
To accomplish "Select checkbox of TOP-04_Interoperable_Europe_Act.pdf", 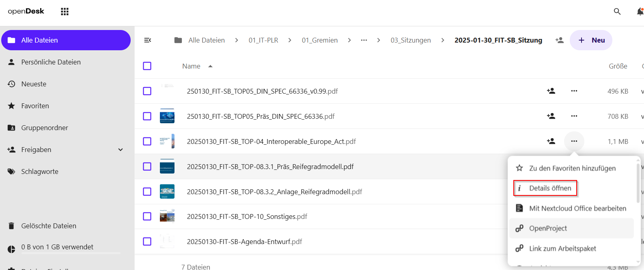I will [147, 141].
